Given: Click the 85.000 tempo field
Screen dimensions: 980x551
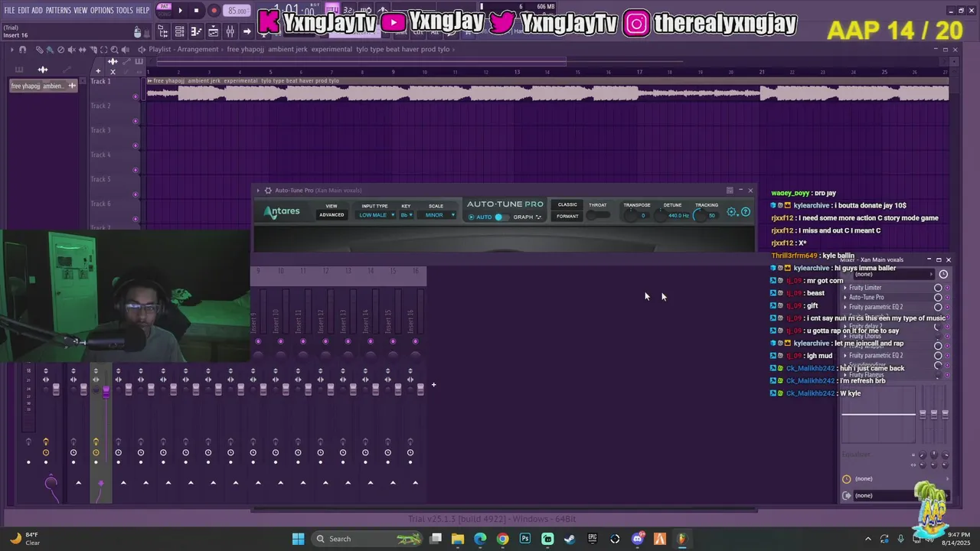Looking at the screenshot, I should point(237,11).
